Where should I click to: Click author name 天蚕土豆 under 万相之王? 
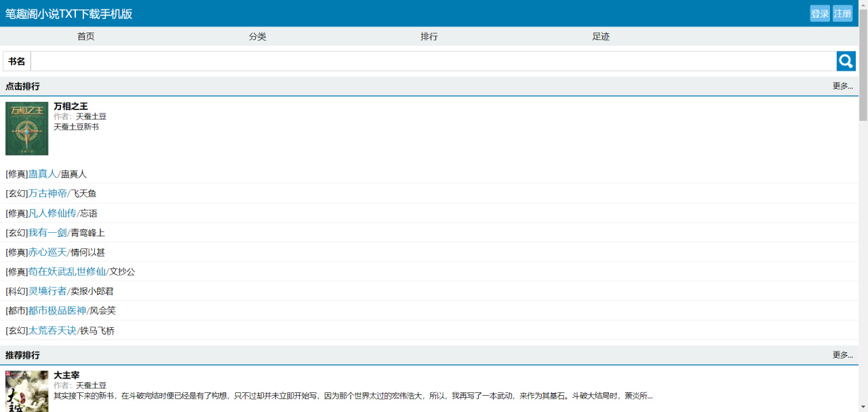point(91,116)
